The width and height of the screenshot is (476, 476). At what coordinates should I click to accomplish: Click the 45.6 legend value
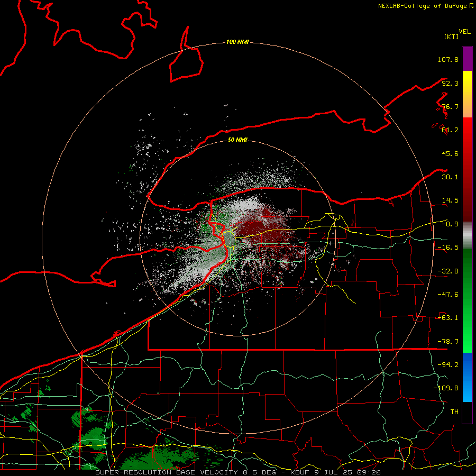point(450,153)
